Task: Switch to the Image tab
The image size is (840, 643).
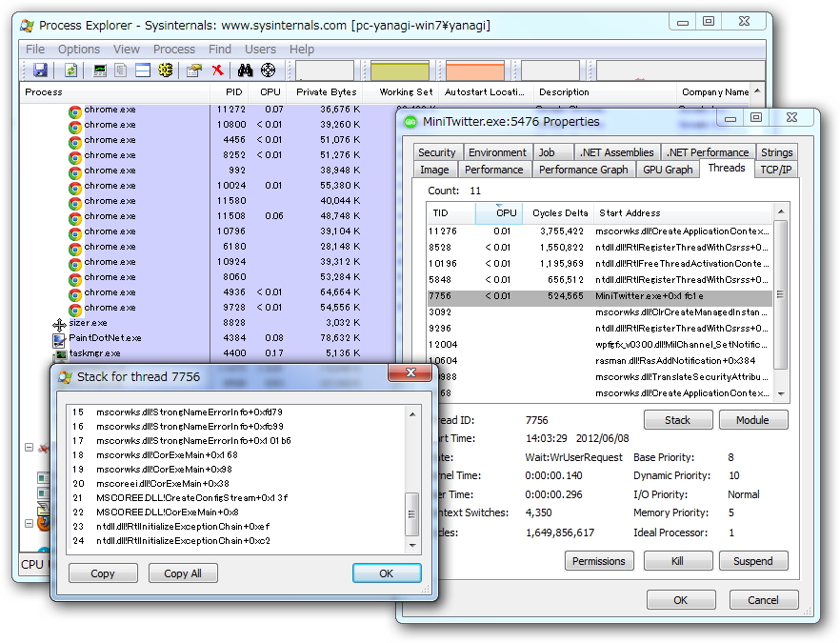Action: [x=434, y=170]
